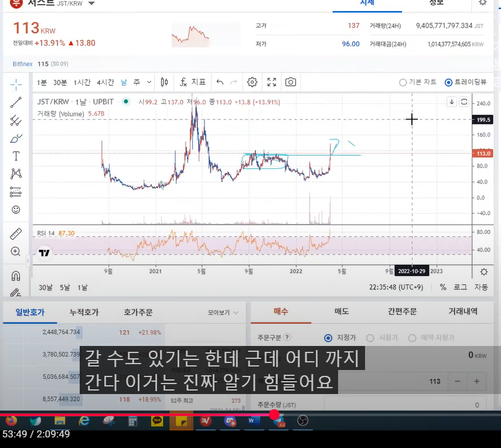This screenshot has height=448, width=501.
Task: Open the candlestick chart style menu
Action: (x=164, y=82)
